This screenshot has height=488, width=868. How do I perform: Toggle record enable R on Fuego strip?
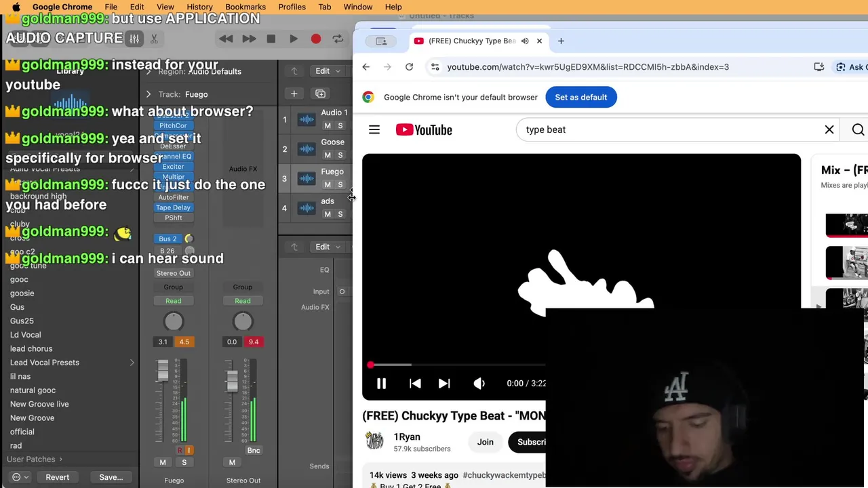[180, 450]
